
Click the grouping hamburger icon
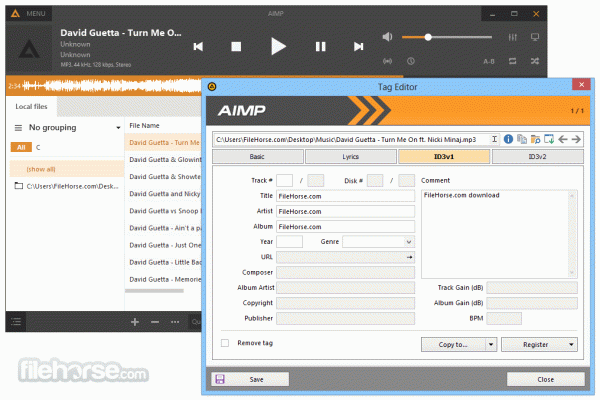[x=18, y=127]
